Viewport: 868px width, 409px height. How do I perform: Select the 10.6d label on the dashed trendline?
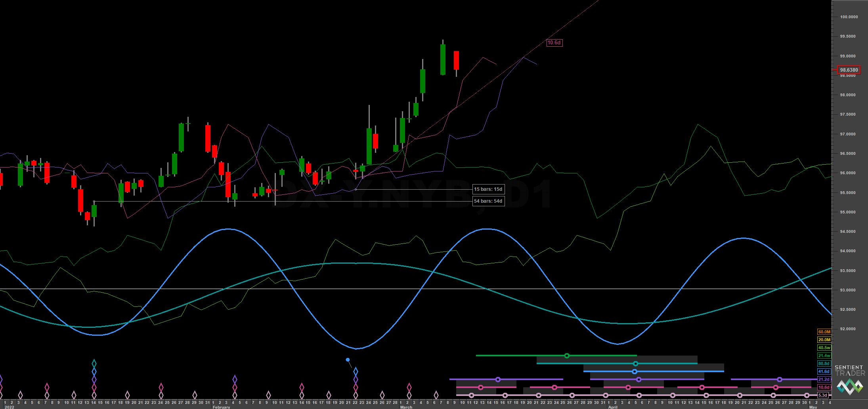click(554, 43)
